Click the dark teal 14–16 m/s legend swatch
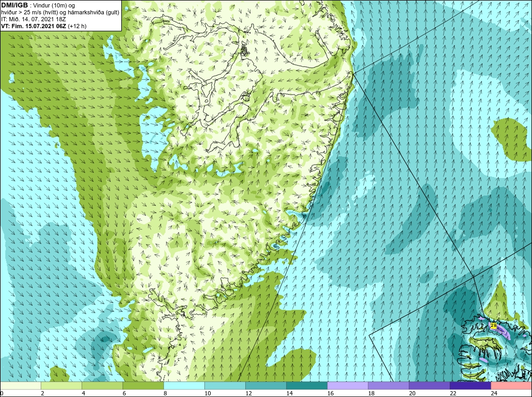This screenshot has width=532, height=397. tap(307, 386)
